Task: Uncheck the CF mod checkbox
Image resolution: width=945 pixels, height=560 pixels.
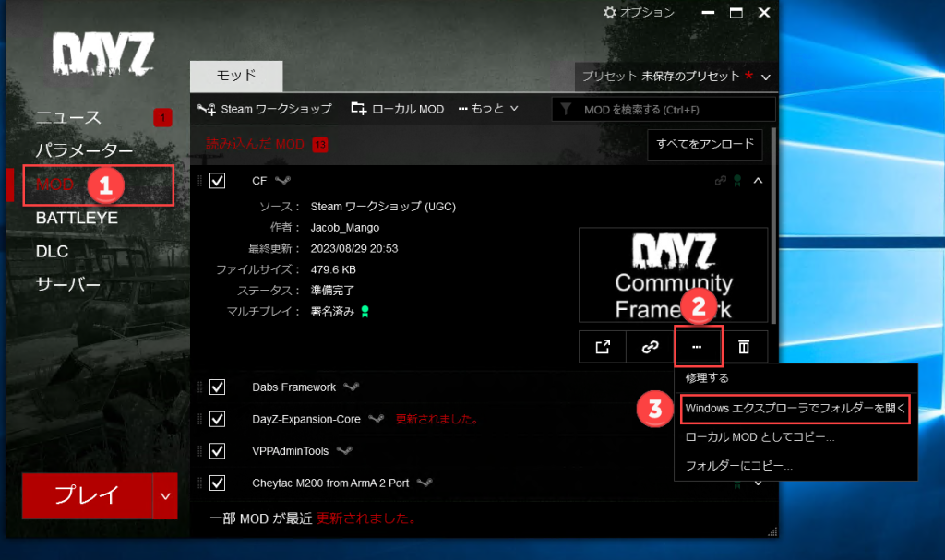Action: click(x=217, y=181)
